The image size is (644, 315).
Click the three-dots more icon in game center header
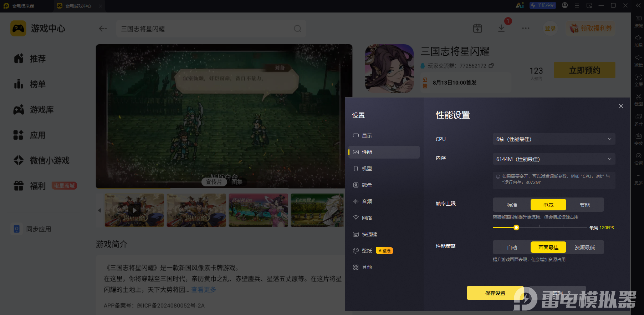526,28
